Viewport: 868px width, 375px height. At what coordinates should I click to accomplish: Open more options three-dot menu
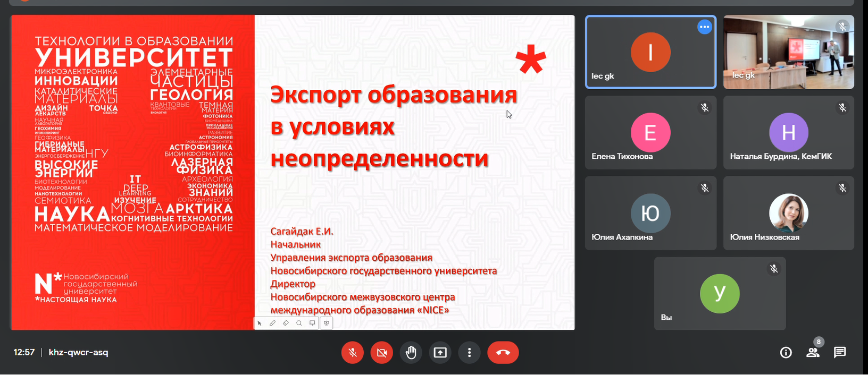tap(469, 353)
